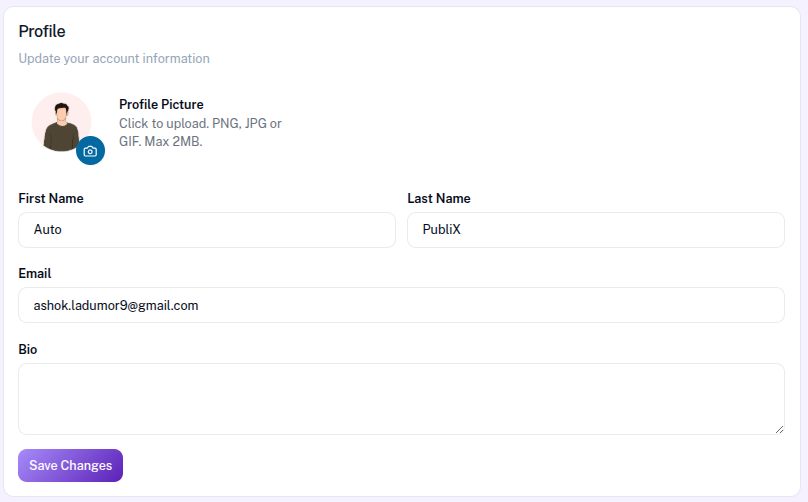Place cursor on the "PubliX" text
Screen dimensions: 808x502
[441, 229]
